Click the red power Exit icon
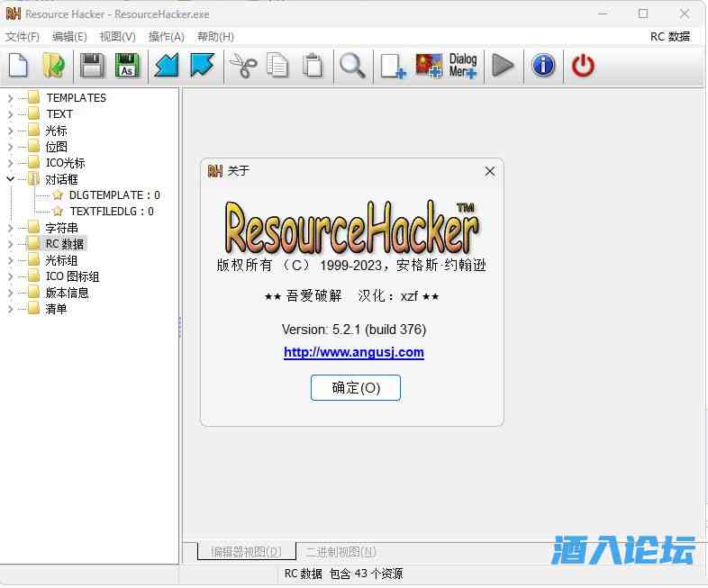Viewport: 708px width, 588px height. coord(584,66)
